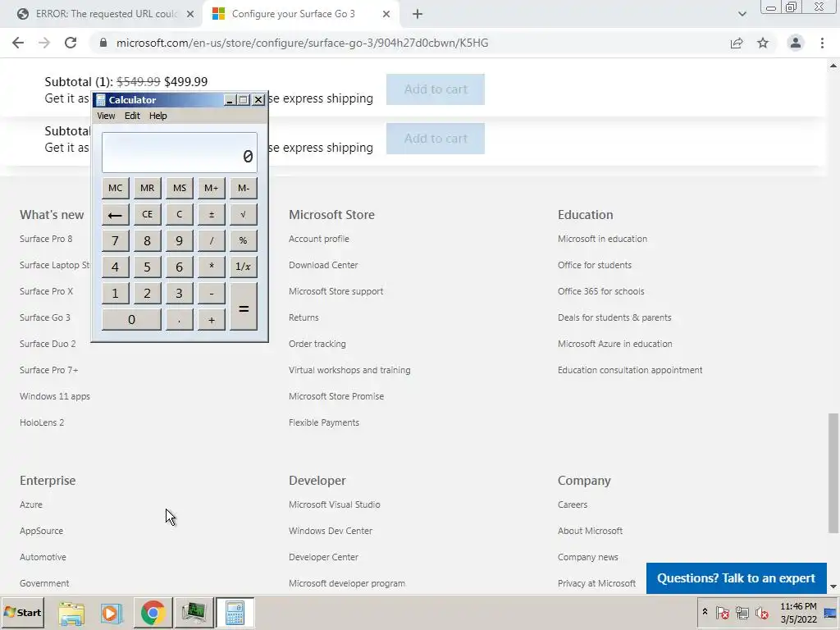Image resolution: width=840 pixels, height=630 pixels.
Task: Click the first Add to cart button
Action: [436, 89]
